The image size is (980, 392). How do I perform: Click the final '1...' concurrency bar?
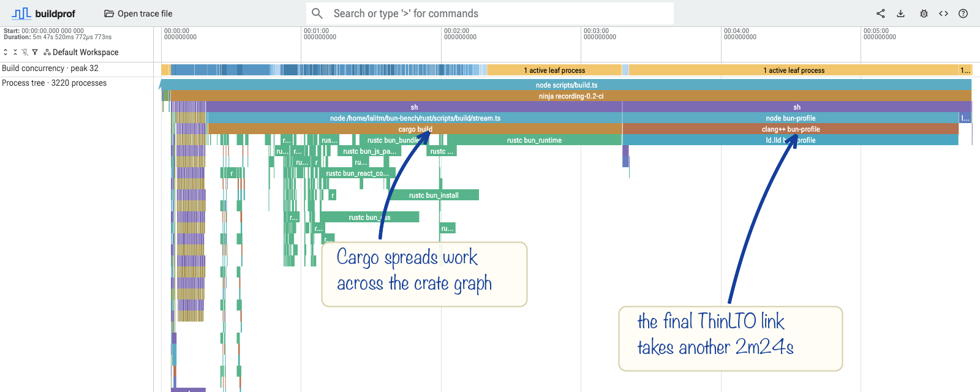click(965, 70)
